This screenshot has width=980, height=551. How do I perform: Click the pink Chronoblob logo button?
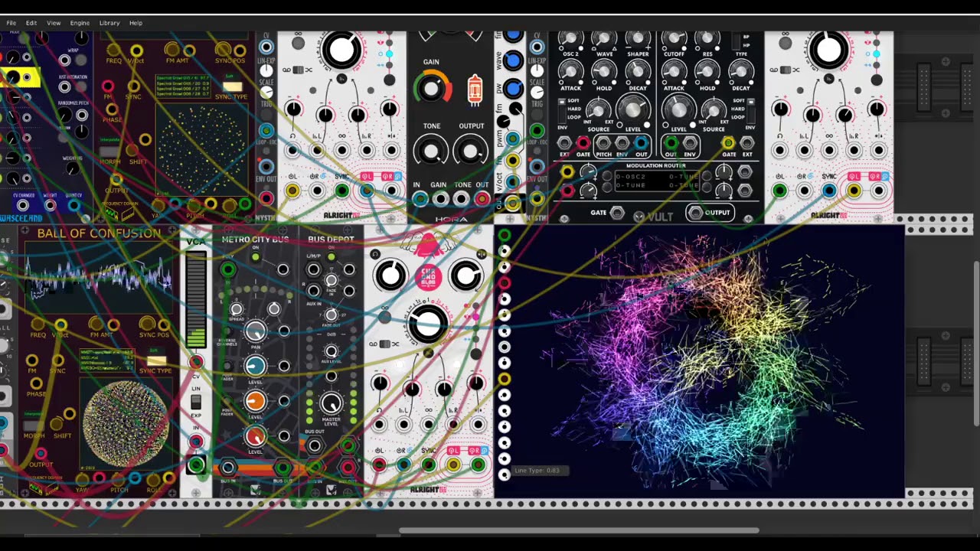point(428,276)
